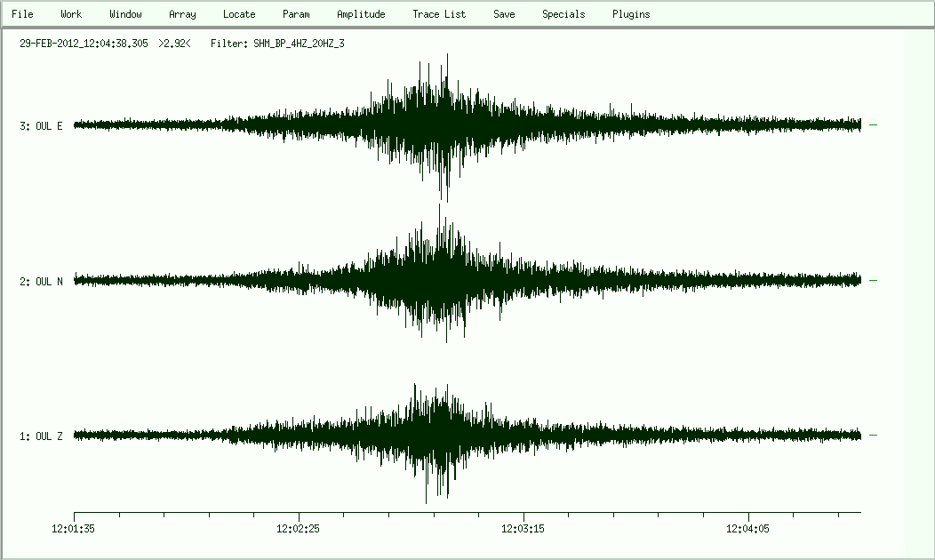Open the Amplitude menu
This screenshot has height=560, width=935.
click(x=361, y=14)
